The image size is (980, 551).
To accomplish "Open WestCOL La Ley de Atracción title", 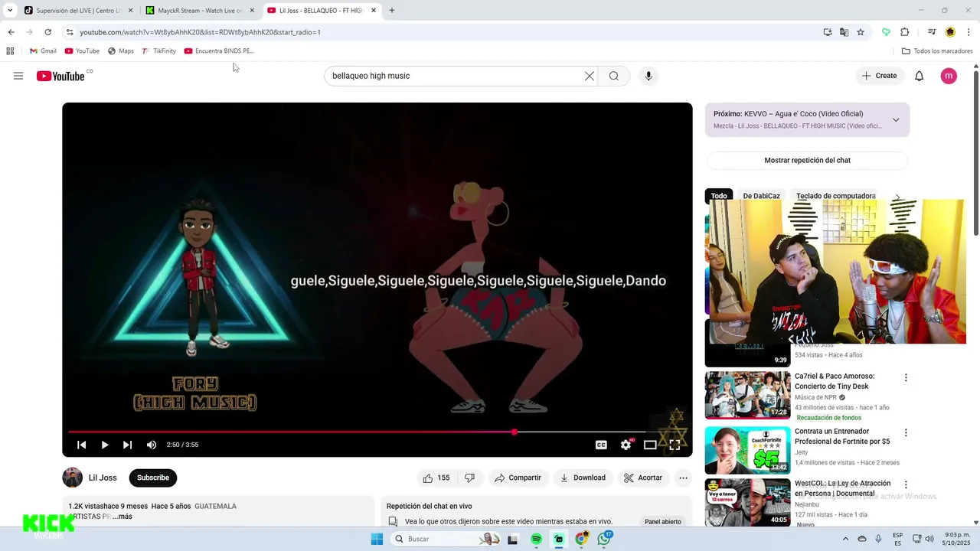I will tap(842, 488).
